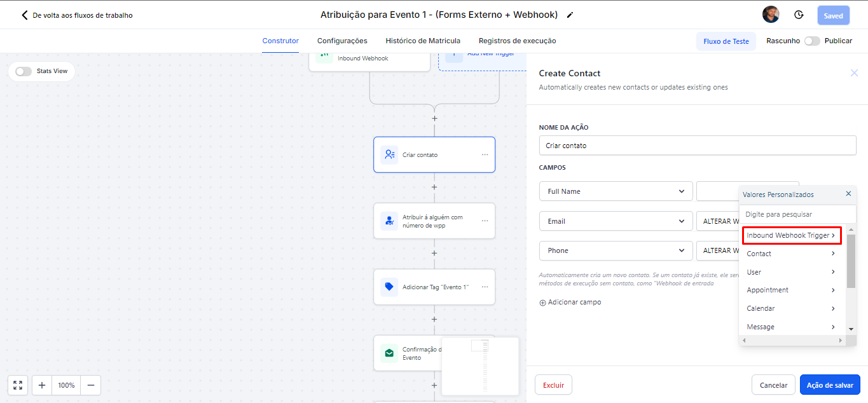Open the Registros de execução tab
Viewport: 868px width, 403px height.
(x=517, y=41)
